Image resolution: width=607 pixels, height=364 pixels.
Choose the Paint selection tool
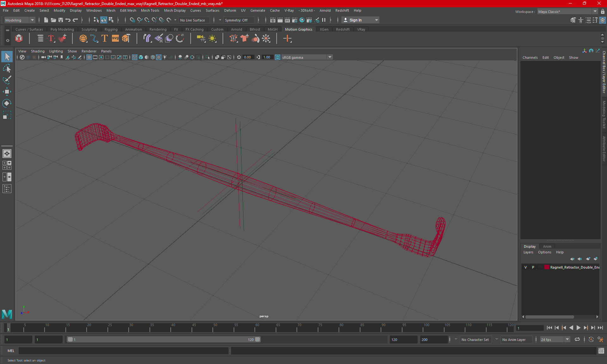(x=7, y=80)
